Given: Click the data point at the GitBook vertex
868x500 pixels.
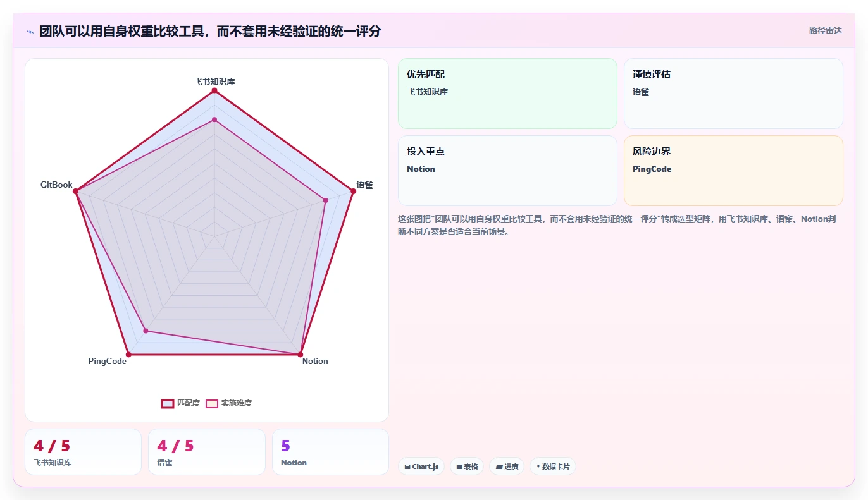Looking at the screenshot, I should (x=75, y=191).
